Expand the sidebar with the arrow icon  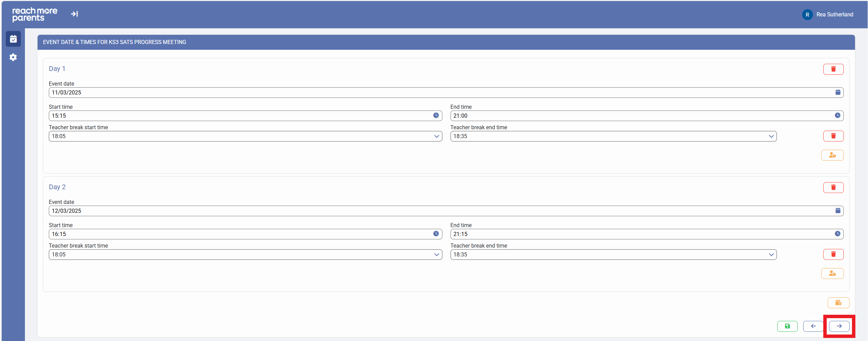74,14
